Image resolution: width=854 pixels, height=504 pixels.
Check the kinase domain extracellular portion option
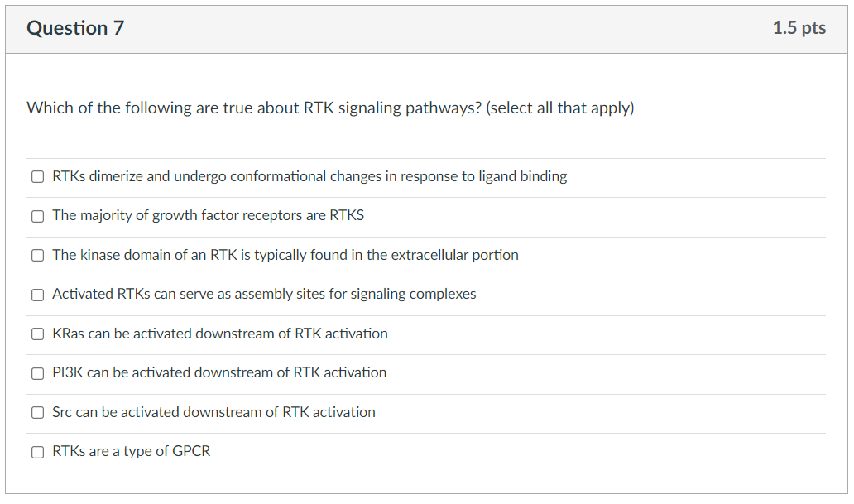pos(37,255)
